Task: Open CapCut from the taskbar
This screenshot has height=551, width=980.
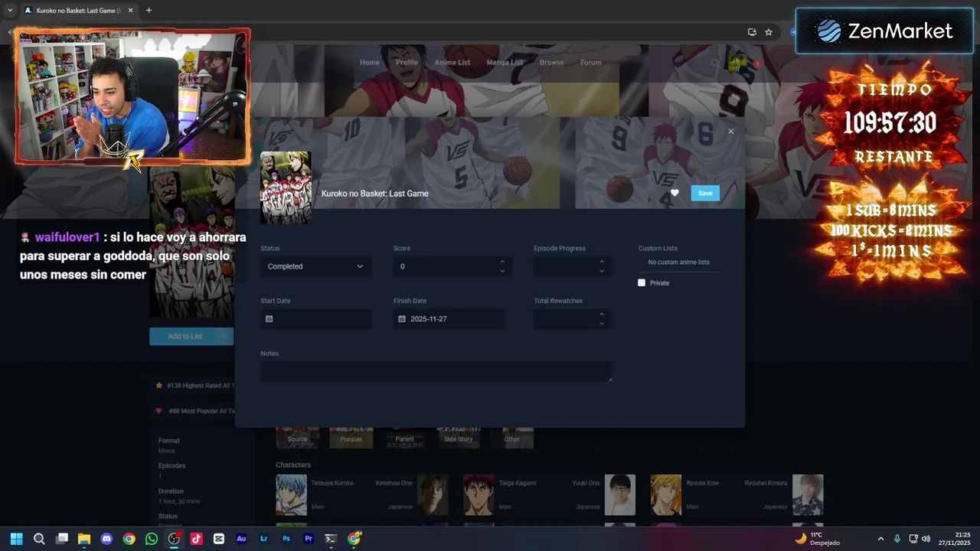Action: tap(219, 539)
